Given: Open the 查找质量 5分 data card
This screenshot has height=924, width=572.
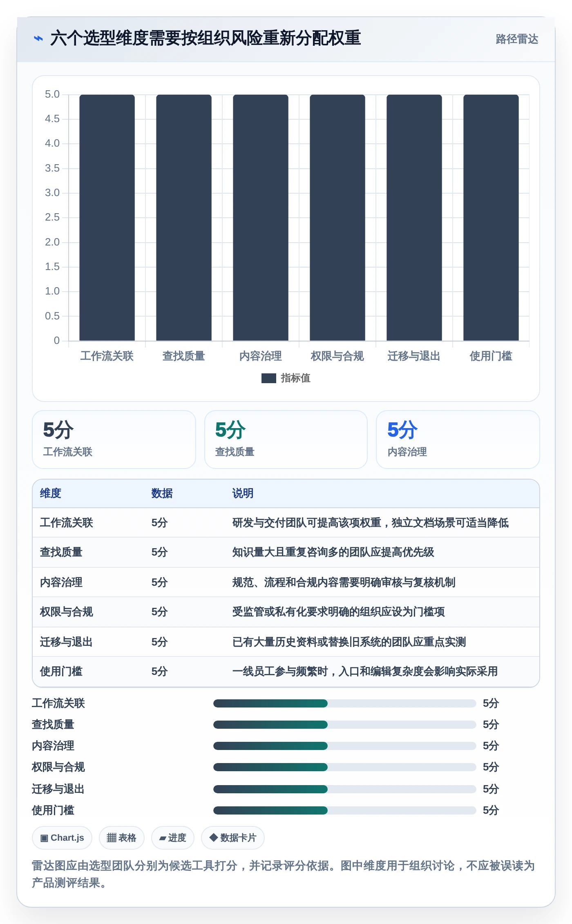Looking at the screenshot, I should pos(286,440).
